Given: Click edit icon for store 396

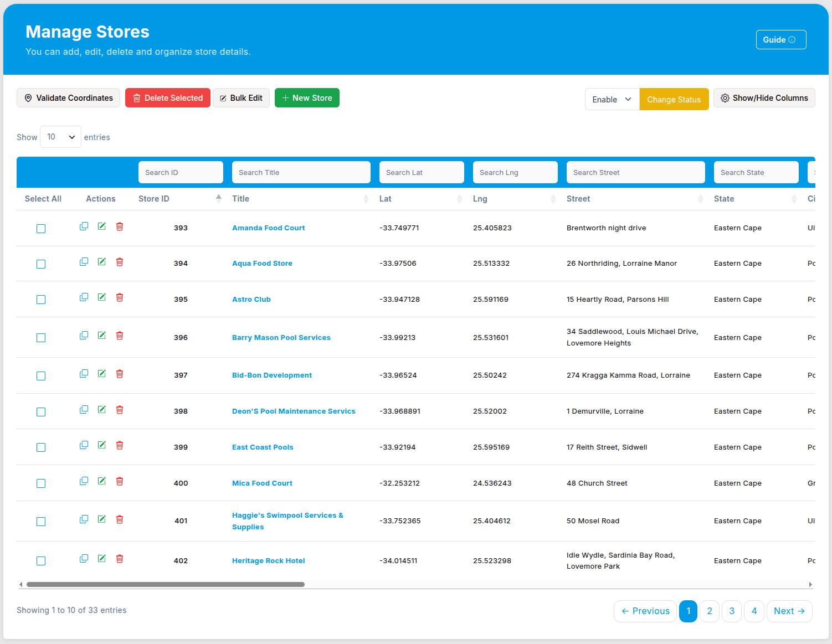Looking at the screenshot, I should tap(102, 336).
